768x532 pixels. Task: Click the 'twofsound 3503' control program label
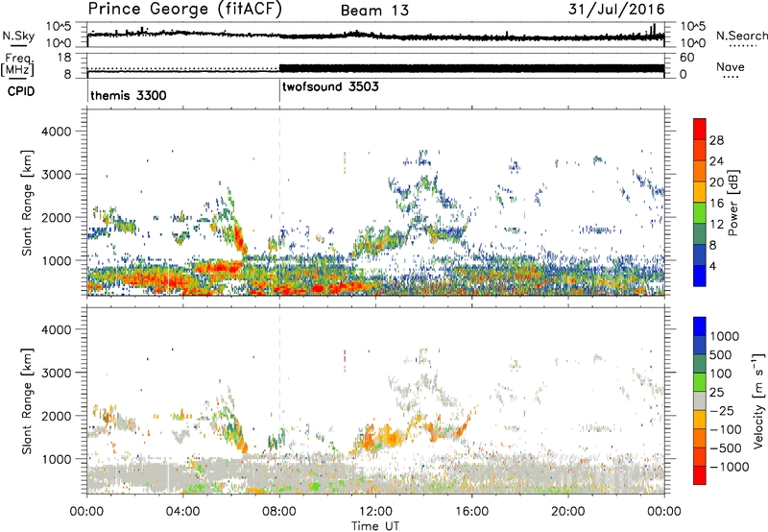[x=330, y=86]
